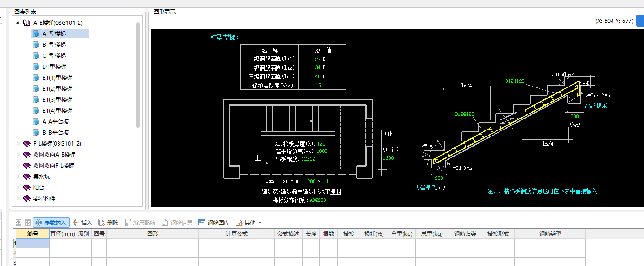The height and width of the screenshot is (266, 644).
Task: Click the cover thickness value 15
Action: tap(318, 85)
